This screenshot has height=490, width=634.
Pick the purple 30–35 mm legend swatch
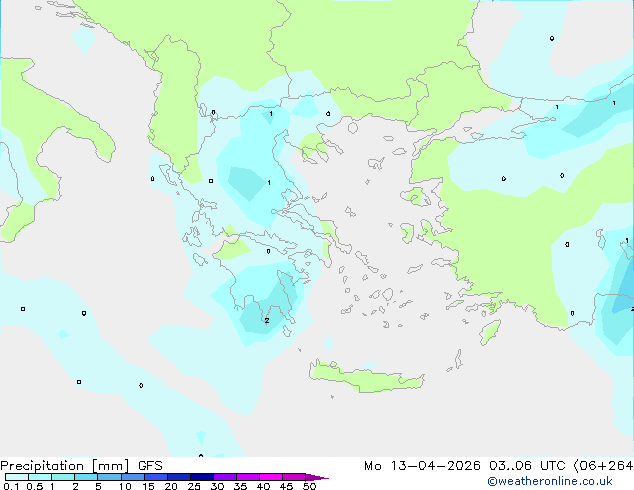click(224, 477)
